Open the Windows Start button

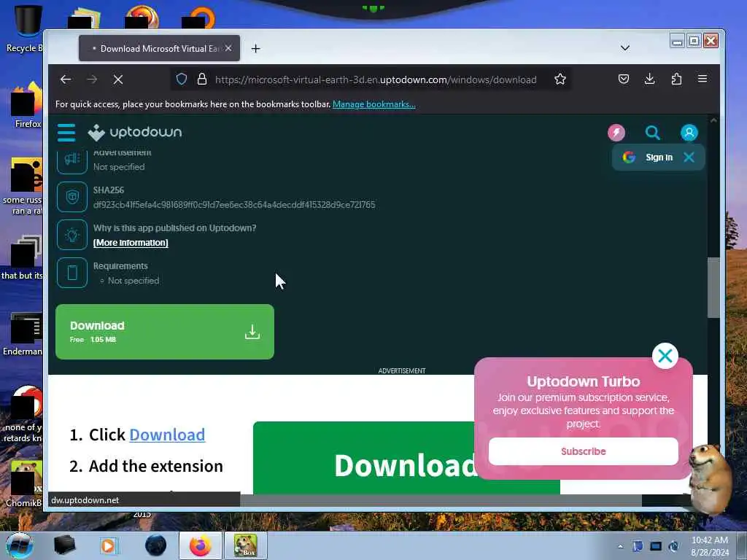[20, 545]
